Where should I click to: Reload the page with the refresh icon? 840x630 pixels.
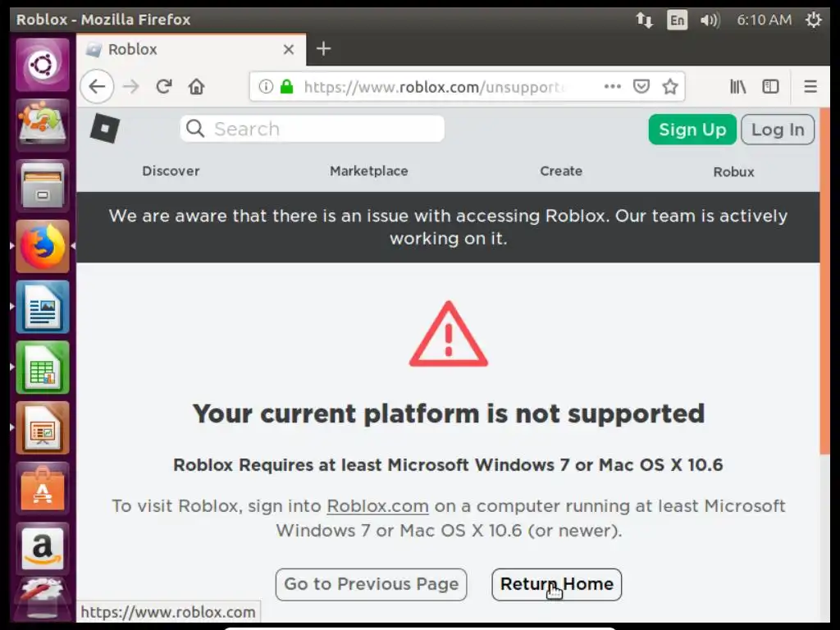pyautogui.click(x=164, y=86)
